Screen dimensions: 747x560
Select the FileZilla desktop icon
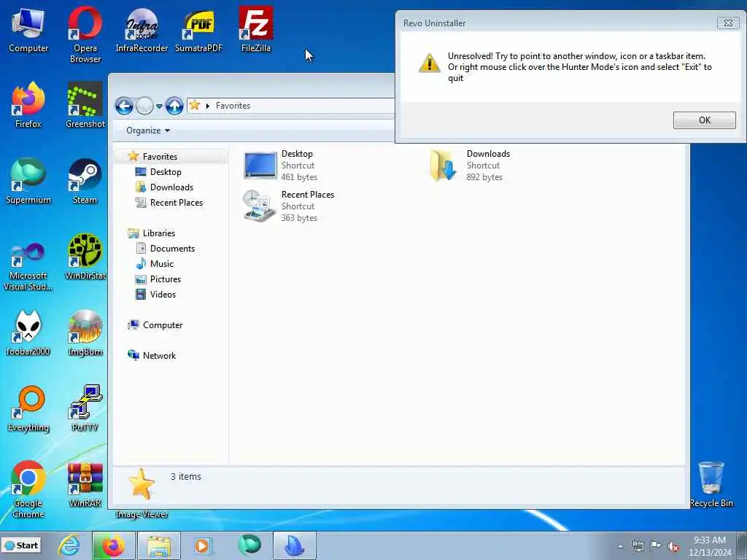tap(256, 29)
